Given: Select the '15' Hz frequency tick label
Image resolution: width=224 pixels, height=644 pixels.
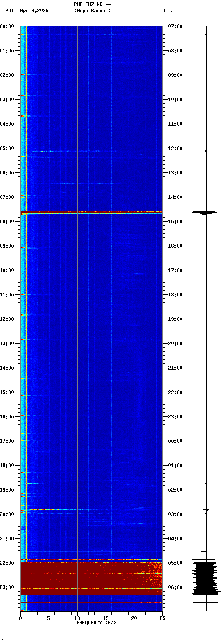Looking at the screenshot, I should (x=106, y=618).
